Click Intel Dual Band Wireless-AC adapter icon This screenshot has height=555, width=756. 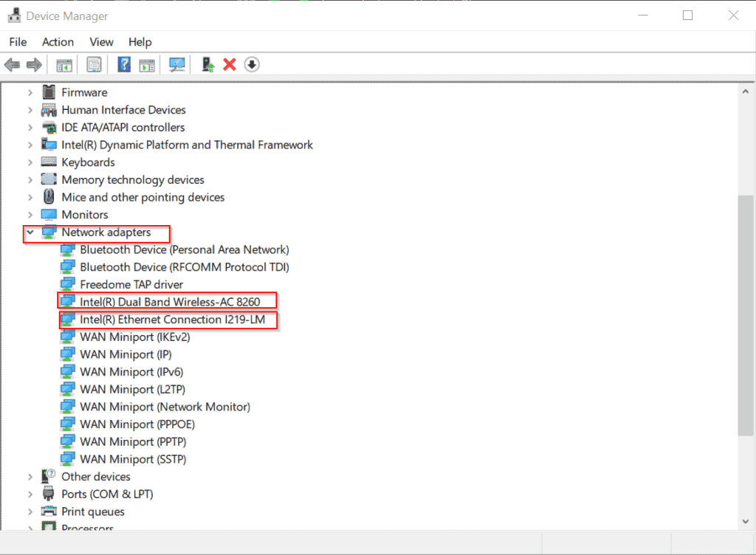67,302
